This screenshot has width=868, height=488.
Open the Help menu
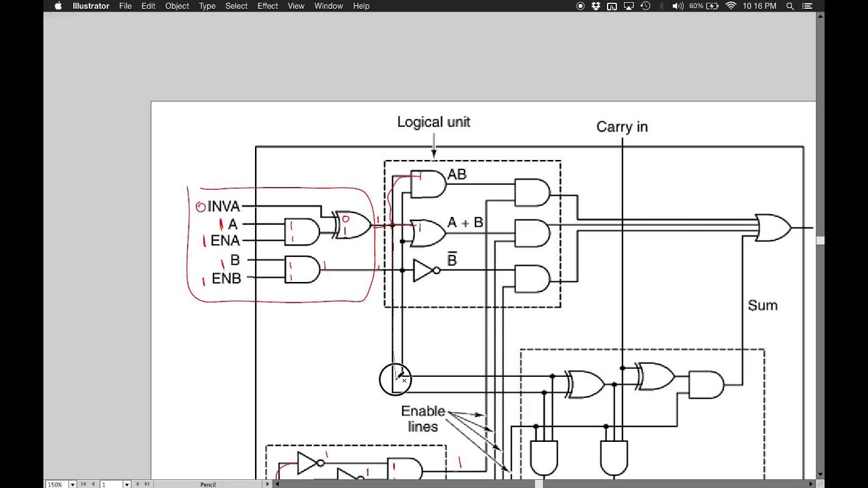coord(361,6)
